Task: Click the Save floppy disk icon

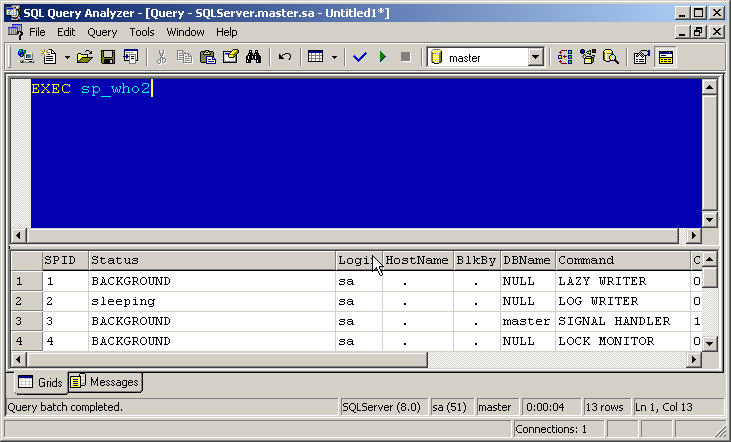Action: pyautogui.click(x=108, y=57)
